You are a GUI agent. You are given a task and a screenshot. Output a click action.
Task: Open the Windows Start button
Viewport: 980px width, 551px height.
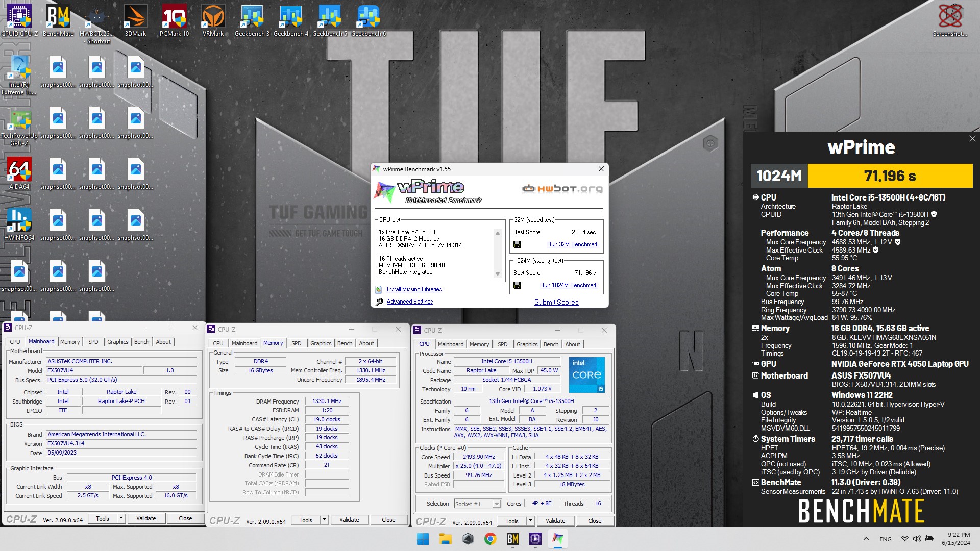(423, 539)
